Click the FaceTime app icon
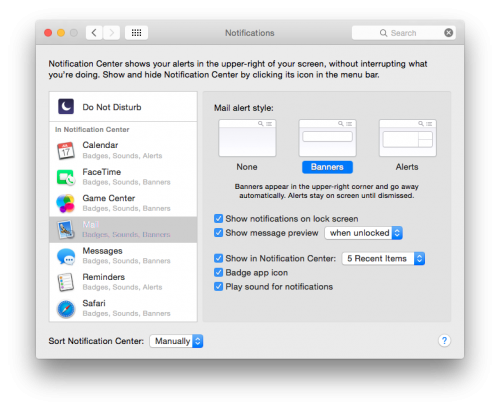 point(66,177)
